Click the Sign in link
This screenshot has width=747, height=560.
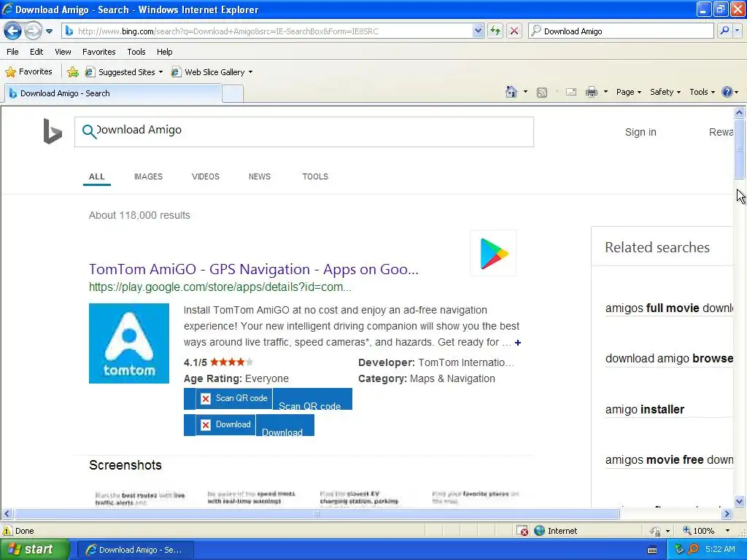[x=640, y=133]
